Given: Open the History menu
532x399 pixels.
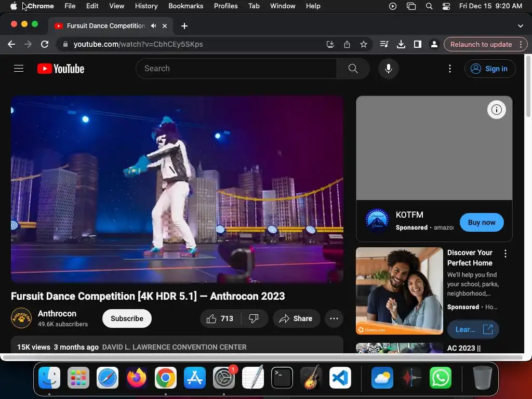Looking at the screenshot, I should 146,6.
